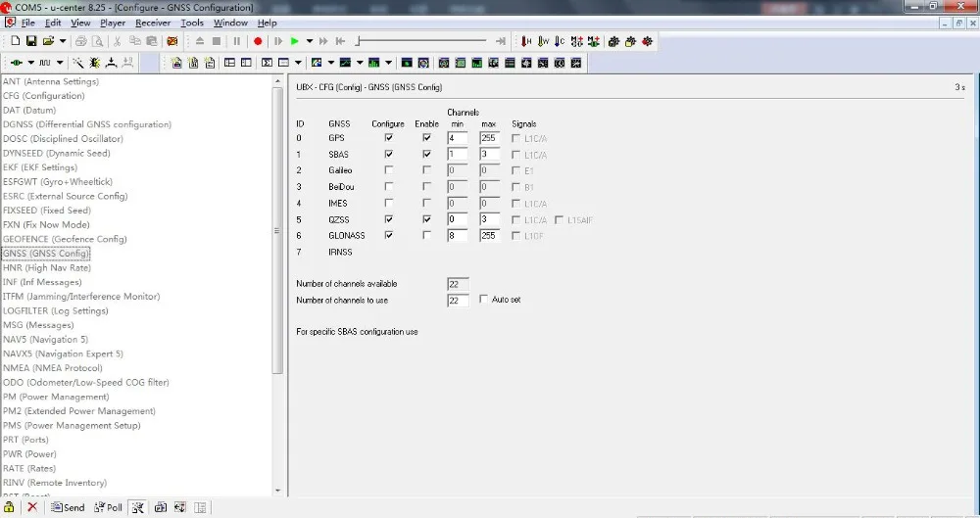Uncheck Enable checkbox for SBAS
This screenshot has height=518, width=980.
(x=426, y=154)
